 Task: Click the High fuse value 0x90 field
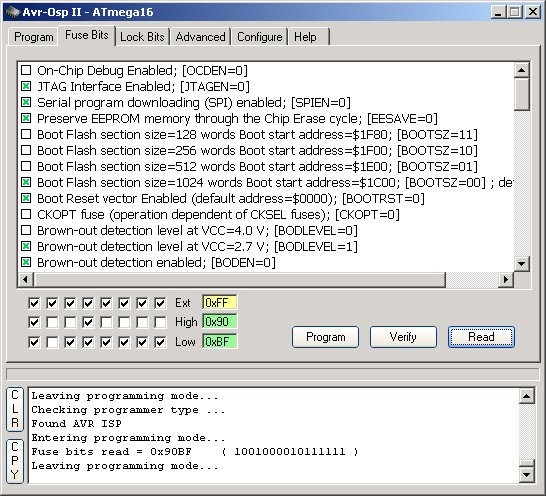(x=219, y=322)
